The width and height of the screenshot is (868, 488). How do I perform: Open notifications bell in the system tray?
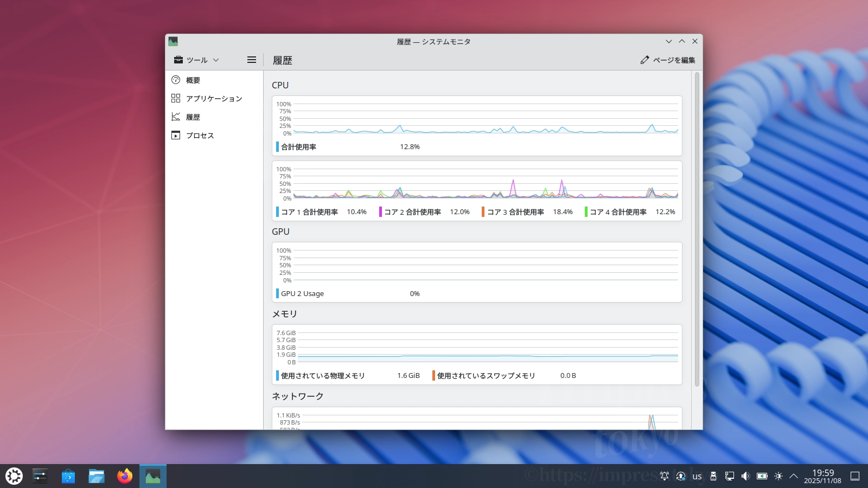click(665, 476)
